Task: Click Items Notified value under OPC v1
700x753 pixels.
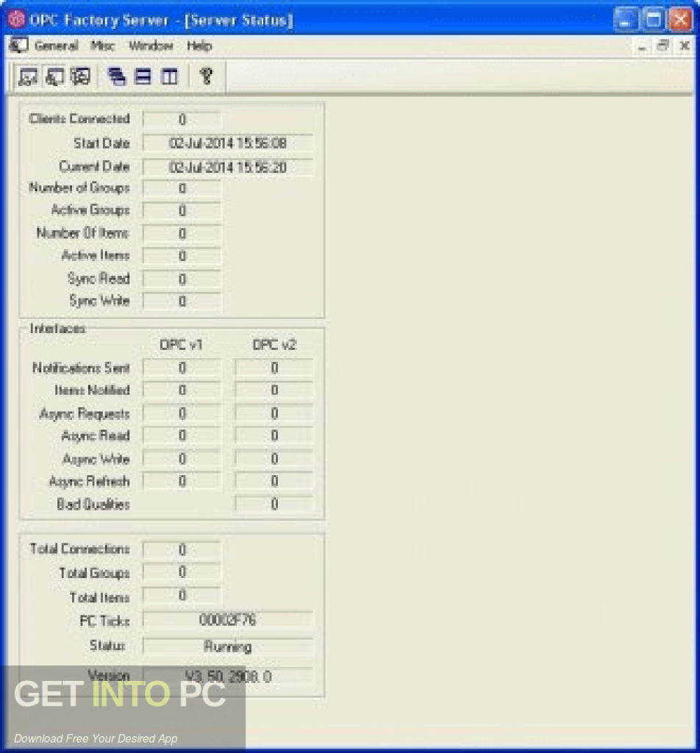Action: 182,390
